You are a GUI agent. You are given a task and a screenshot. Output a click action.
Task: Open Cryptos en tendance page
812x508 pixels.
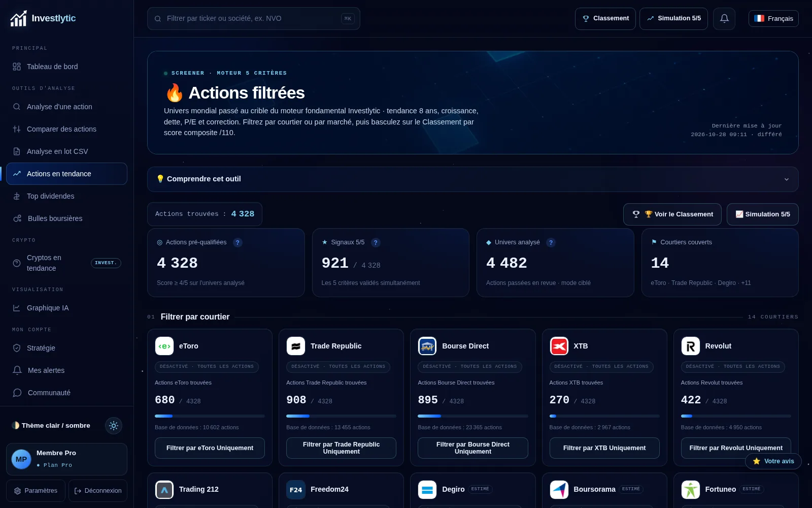[x=66, y=263]
